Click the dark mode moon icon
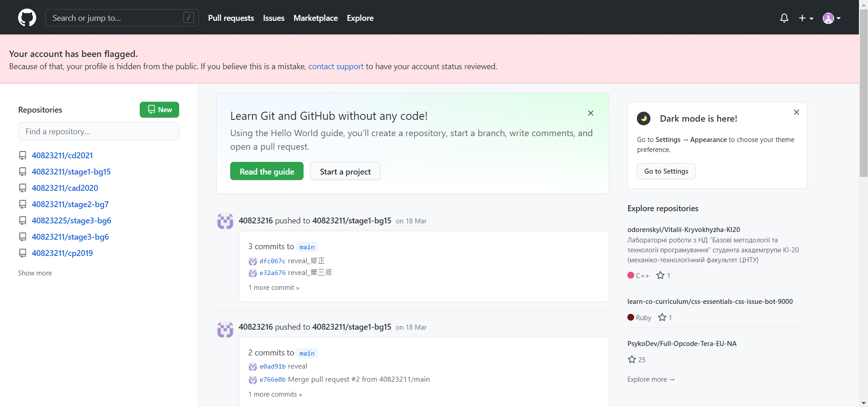This screenshot has height=407, width=868. pyautogui.click(x=644, y=118)
